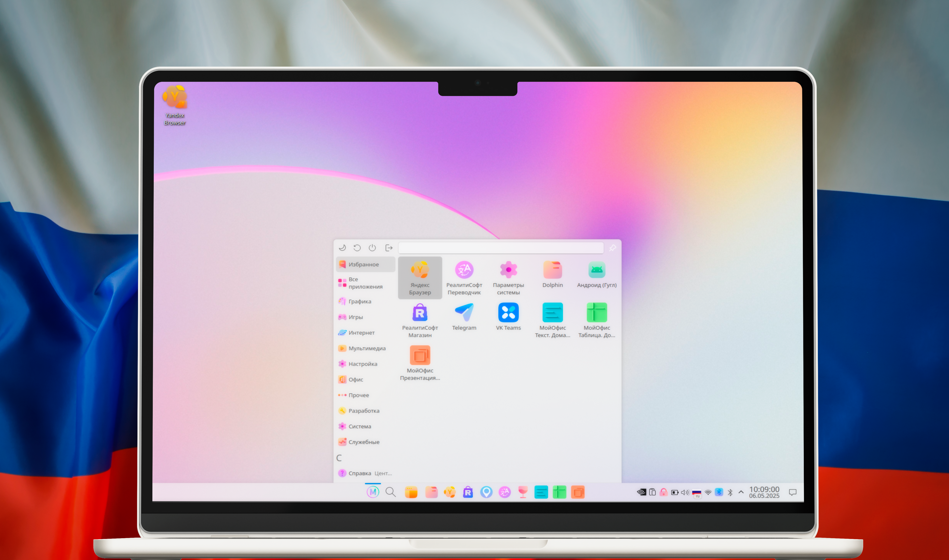Open the Интернет category
Screen dimensions: 949x560
pyautogui.click(x=365, y=333)
